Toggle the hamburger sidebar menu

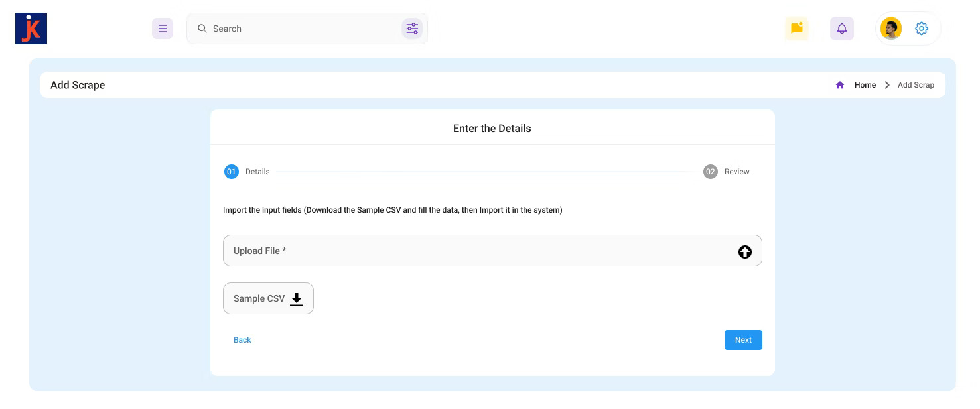point(163,29)
